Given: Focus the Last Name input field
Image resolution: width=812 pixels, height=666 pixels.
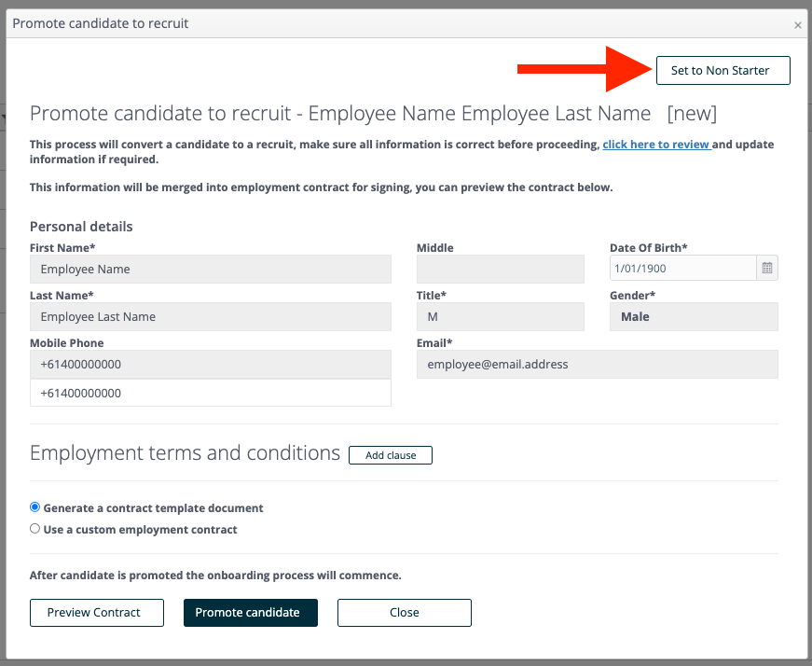Looking at the screenshot, I should coord(211,316).
